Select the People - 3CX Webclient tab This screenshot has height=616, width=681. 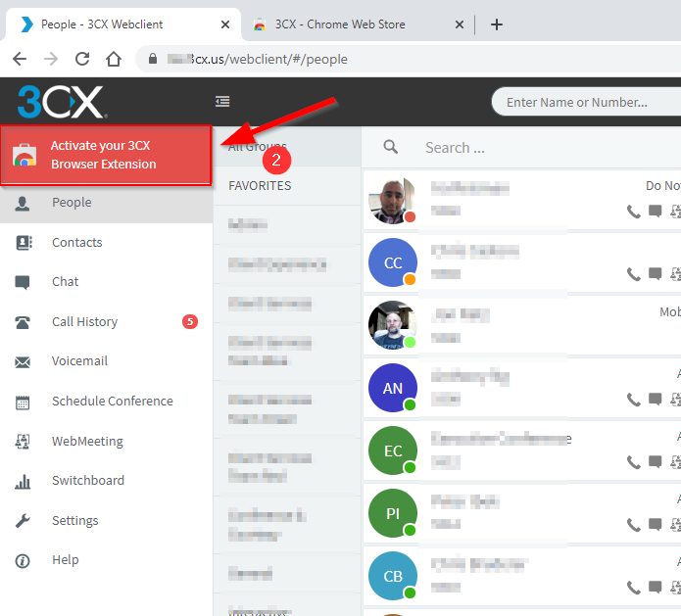click(123, 24)
